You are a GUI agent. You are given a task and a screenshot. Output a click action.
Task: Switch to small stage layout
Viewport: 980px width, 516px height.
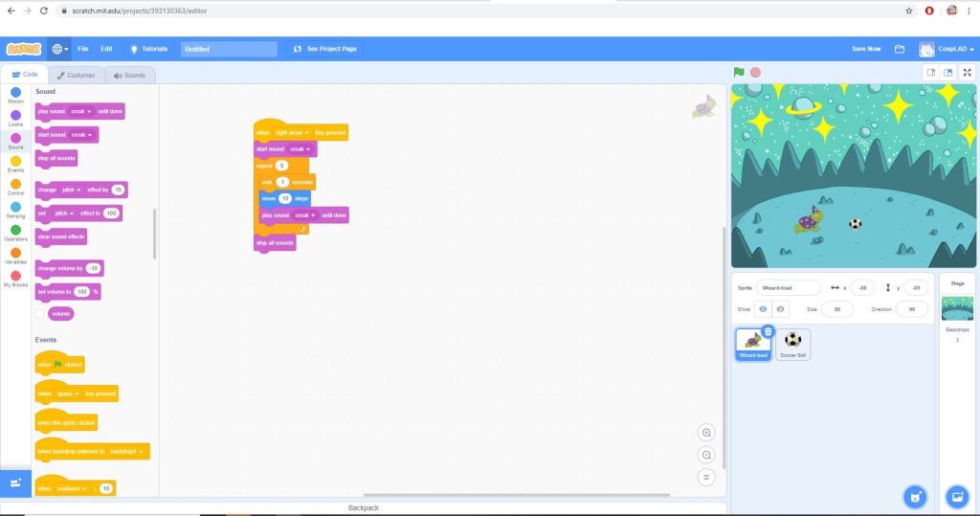(930, 72)
